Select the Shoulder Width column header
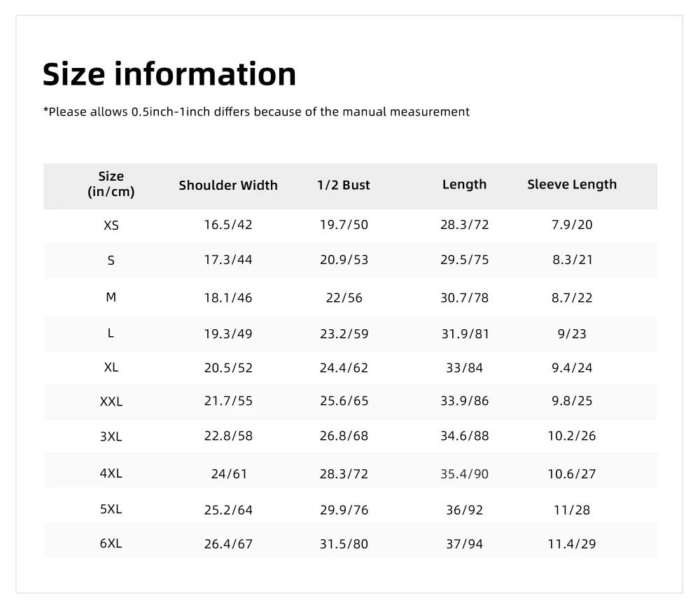The width and height of the screenshot is (700, 610). click(x=228, y=186)
